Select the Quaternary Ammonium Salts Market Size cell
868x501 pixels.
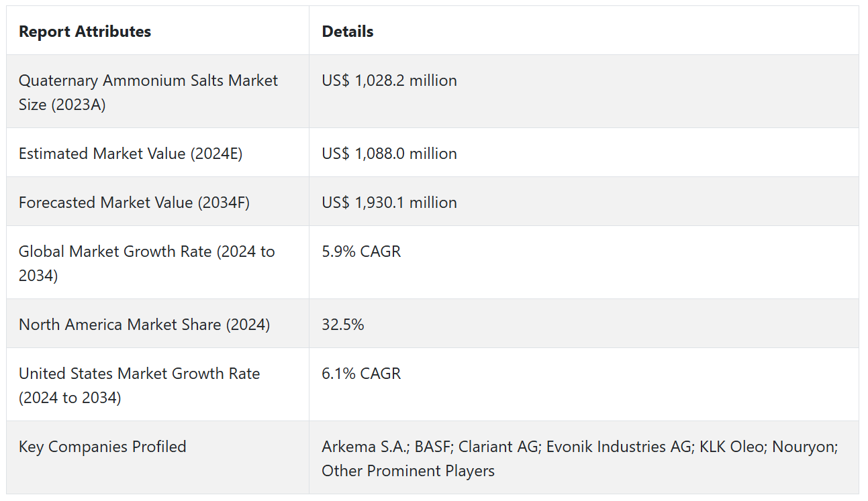point(148,93)
